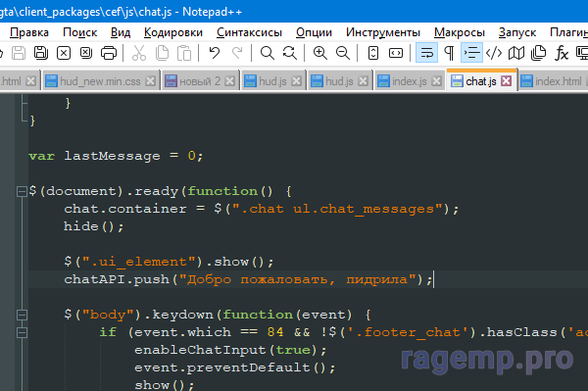Open the Опции menu
Screen dimensions: 588x391
click(314, 32)
